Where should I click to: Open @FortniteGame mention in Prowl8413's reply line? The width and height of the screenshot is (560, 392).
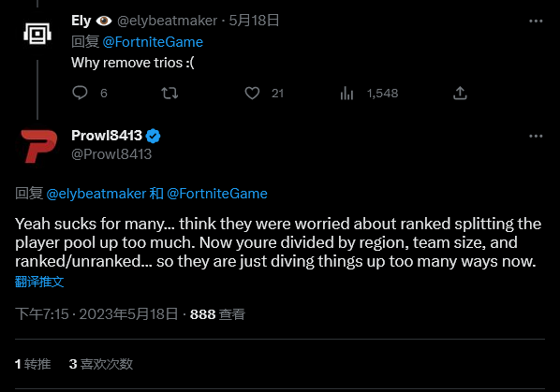tap(217, 194)
